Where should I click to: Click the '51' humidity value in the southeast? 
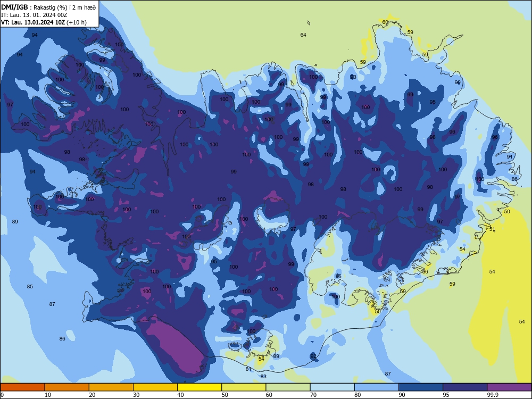(x=492, y=229)
